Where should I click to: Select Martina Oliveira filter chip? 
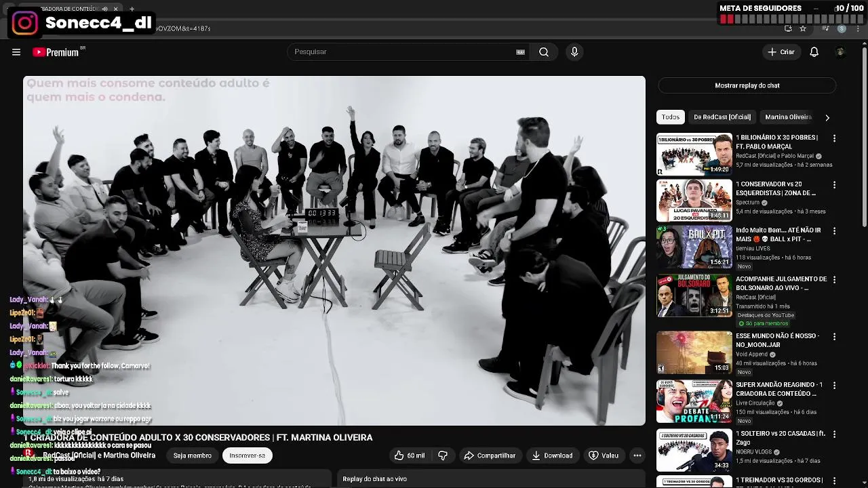[788, 117]
